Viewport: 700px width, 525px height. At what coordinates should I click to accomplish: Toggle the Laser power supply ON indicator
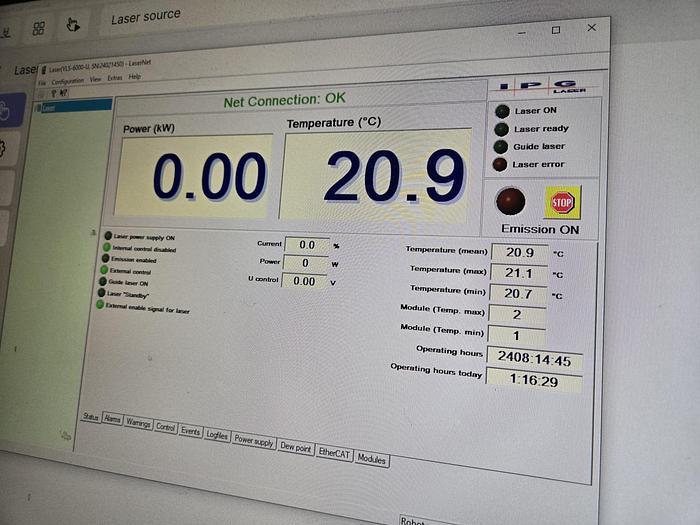tap(106, 235)
